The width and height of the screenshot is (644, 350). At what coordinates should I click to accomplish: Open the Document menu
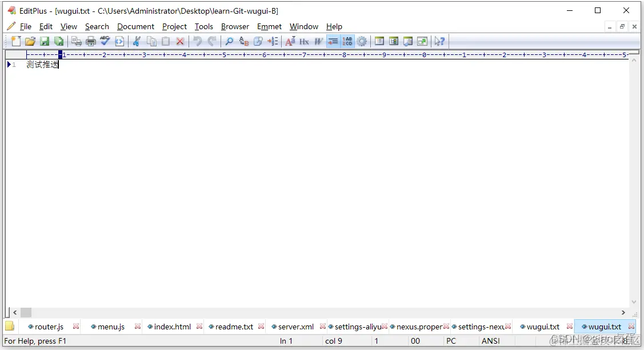tap(135, 26)
